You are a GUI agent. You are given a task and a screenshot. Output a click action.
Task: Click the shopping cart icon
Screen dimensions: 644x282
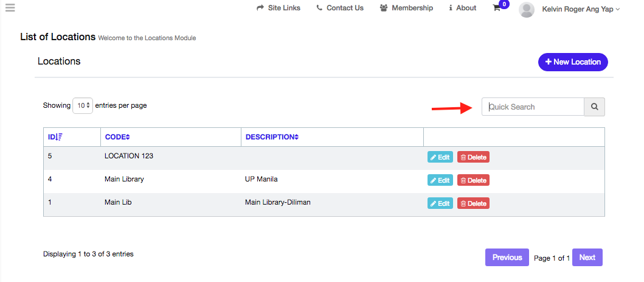pos(497,9)
